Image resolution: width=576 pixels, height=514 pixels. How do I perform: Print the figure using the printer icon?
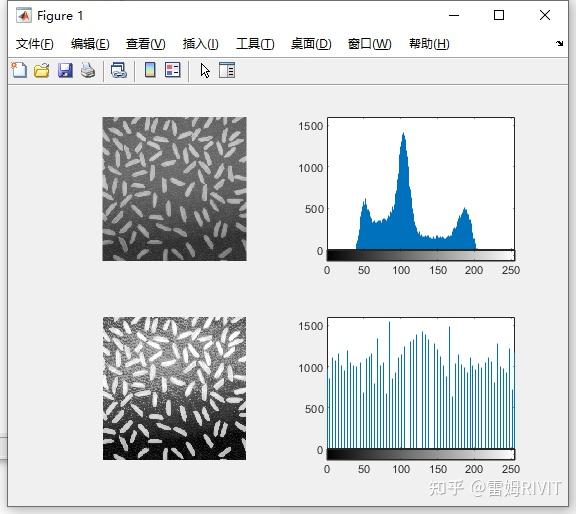[x=88, y=70]
